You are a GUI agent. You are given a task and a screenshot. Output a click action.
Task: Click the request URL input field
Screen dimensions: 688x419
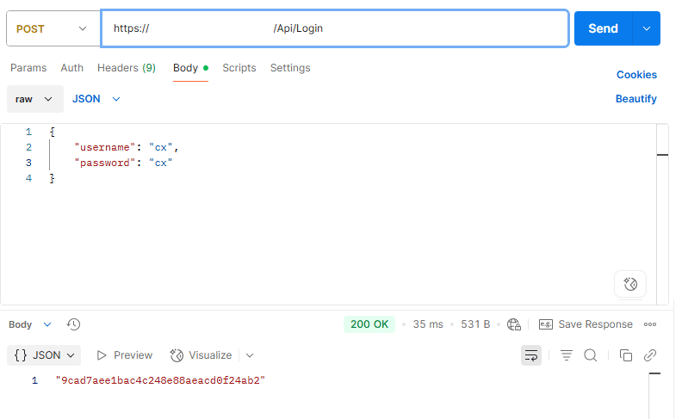pos(335,29)
